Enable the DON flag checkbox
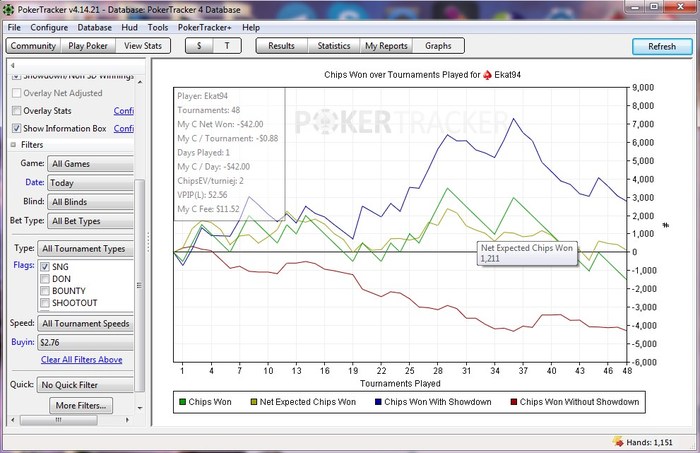This screenshot has height=453, width=700. (45, 279)
